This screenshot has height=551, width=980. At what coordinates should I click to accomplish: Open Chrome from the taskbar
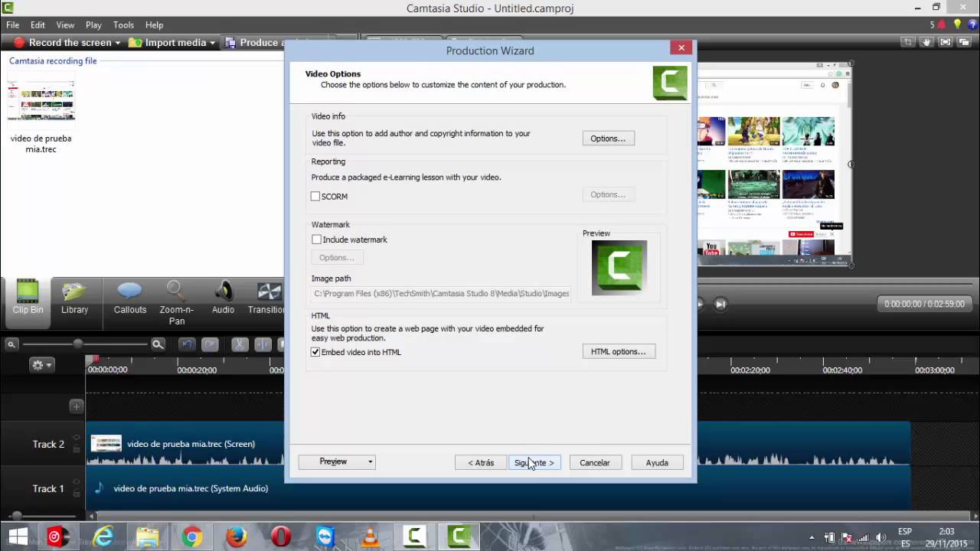pos(191,536)
